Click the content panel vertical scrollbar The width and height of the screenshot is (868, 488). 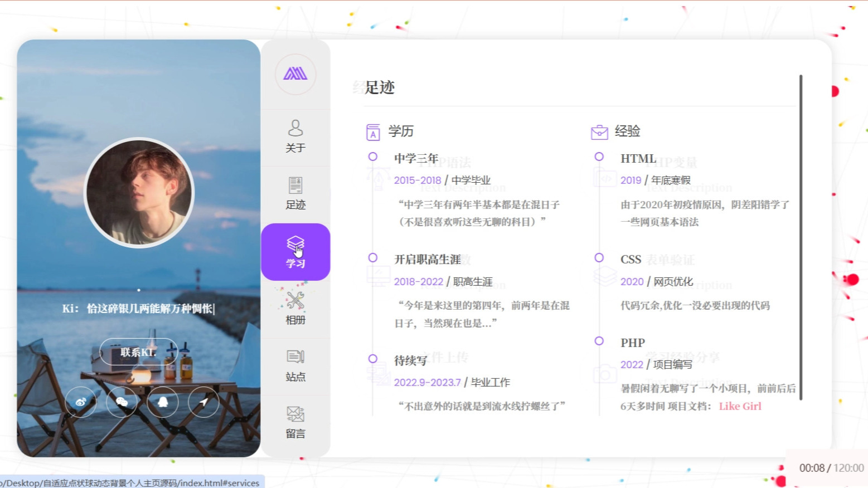pyautogui.click(x=801, y=237)
